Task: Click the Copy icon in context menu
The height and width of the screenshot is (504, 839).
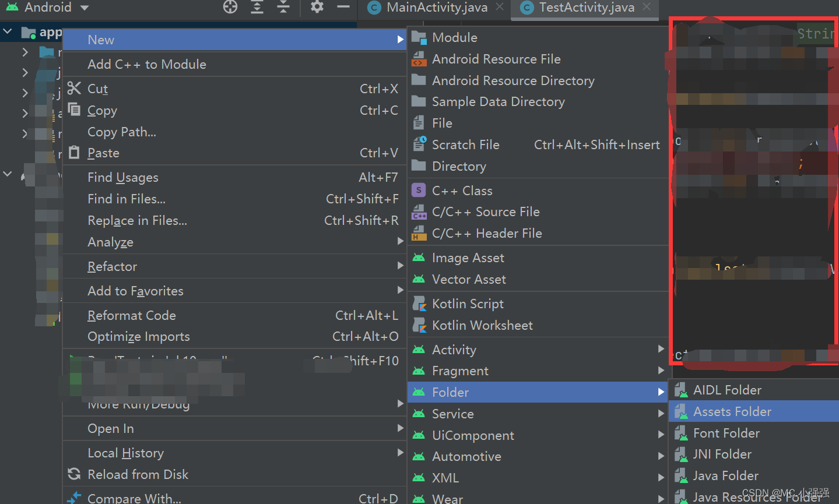Action: (74, 110)
